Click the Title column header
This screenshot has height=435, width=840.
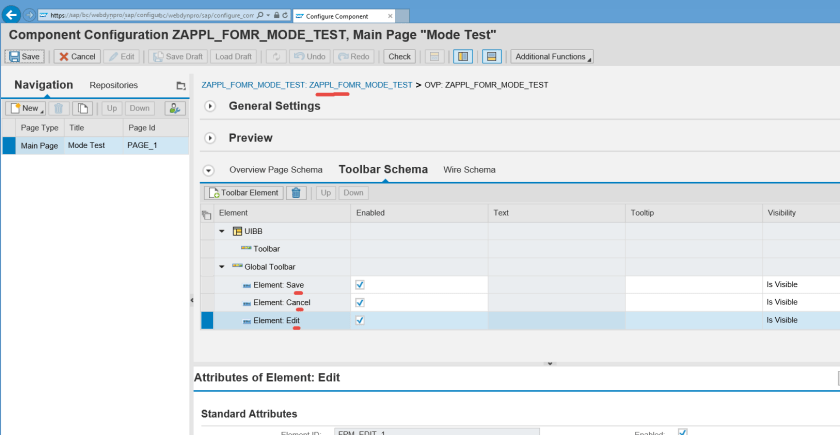94,128
